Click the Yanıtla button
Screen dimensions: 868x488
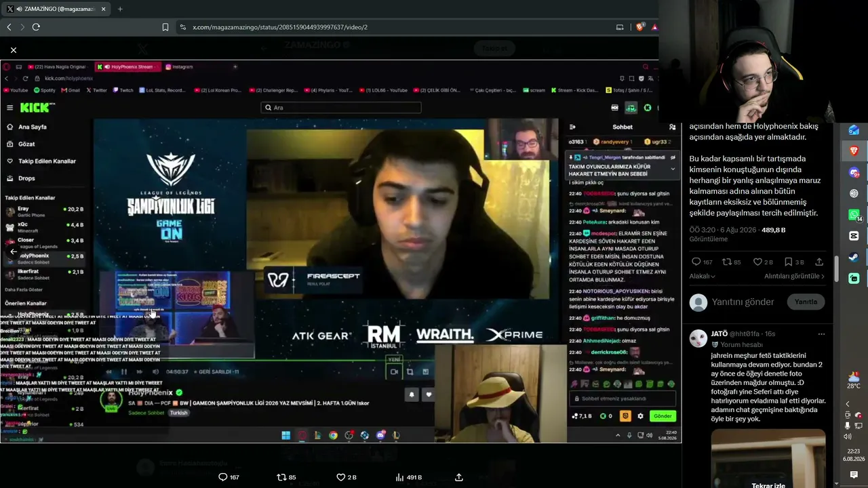806,302
